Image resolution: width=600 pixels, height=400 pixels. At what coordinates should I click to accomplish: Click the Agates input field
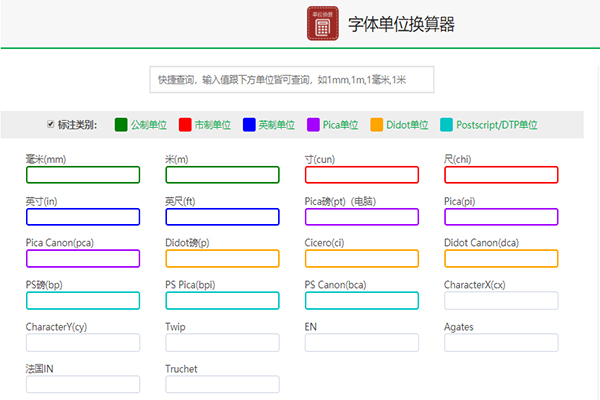click(x=501, y=343)
